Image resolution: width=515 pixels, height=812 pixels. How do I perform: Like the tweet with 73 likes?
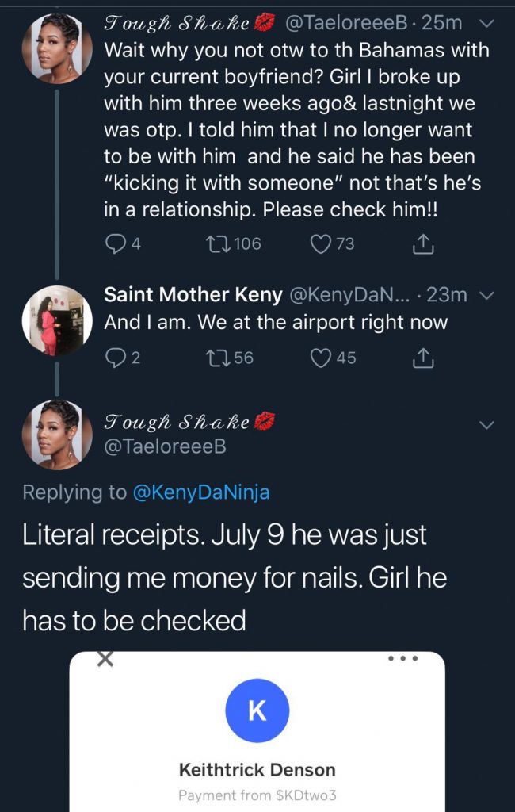(x=320, y=244)
